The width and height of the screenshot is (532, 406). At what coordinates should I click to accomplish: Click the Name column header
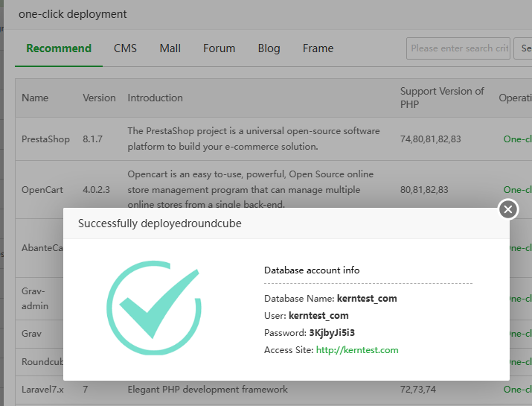pyautogui.click(x=35, y=98)
